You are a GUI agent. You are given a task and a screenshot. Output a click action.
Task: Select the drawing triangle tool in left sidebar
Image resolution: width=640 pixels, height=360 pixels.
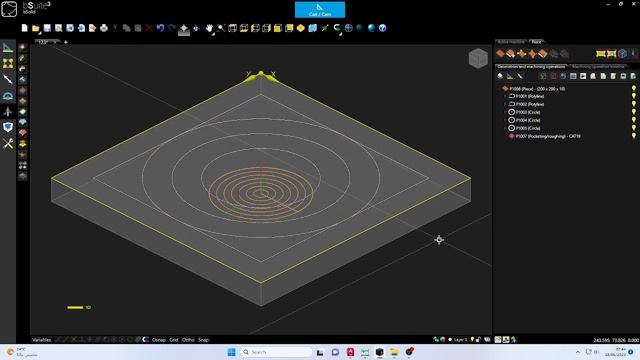point(8,47)
